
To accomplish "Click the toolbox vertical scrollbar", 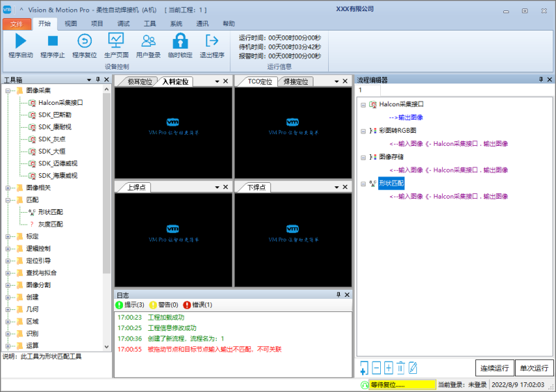I will (106, 209).
